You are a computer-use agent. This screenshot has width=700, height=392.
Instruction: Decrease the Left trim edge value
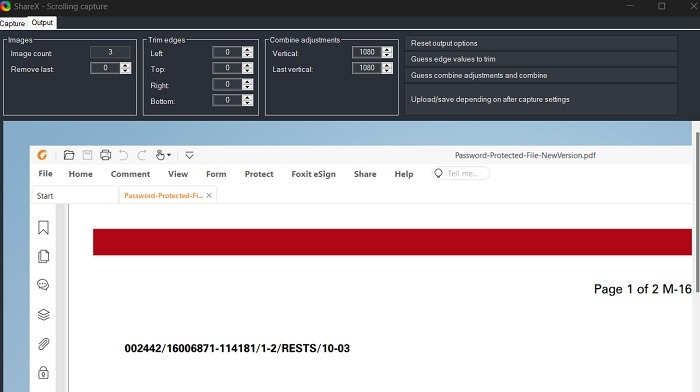coord(248,55)
